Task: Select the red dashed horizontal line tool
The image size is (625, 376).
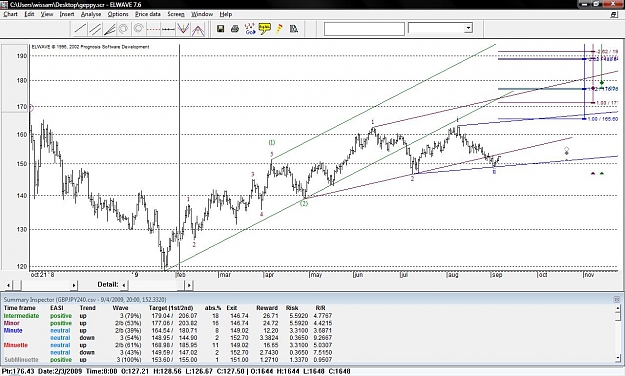Action: click(x=153, y=29)
